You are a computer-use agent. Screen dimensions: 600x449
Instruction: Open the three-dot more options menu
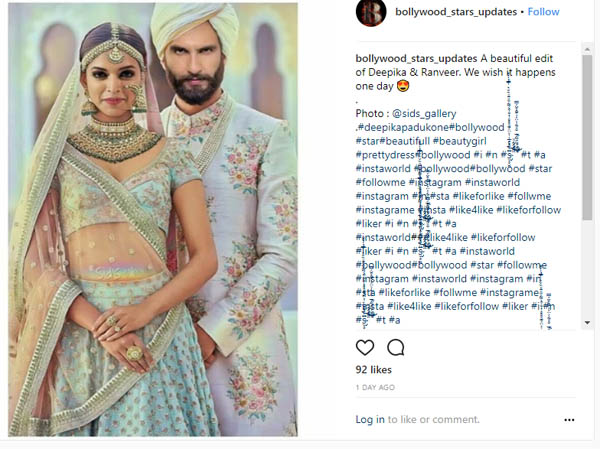(569, 420)
